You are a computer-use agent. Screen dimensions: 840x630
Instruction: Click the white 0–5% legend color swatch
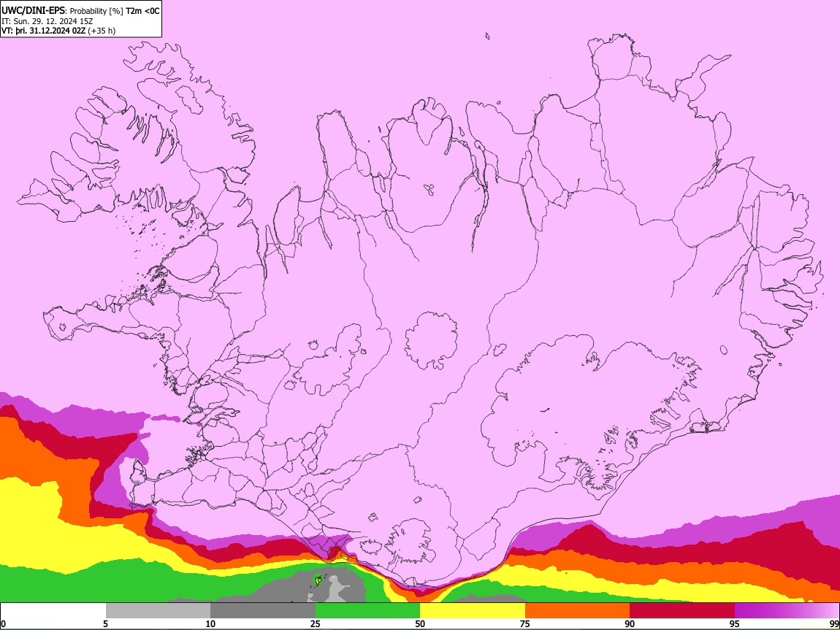pos(53,611)
